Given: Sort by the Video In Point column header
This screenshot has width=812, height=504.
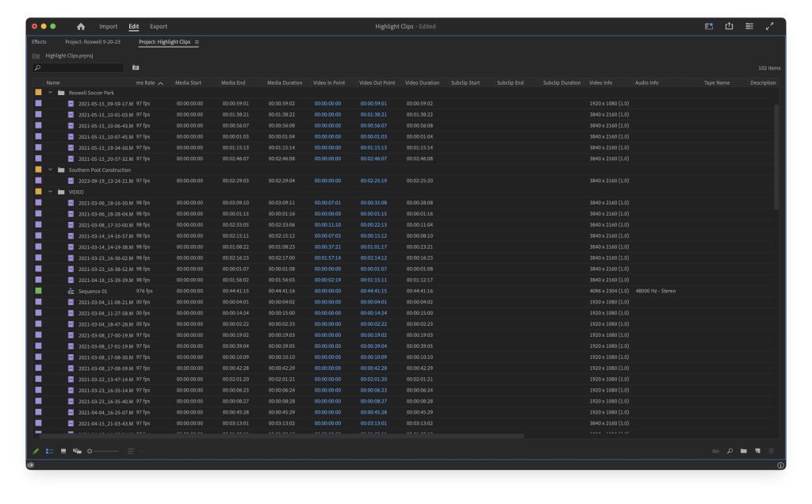Looking at the screenshot, I should [329, 82].
